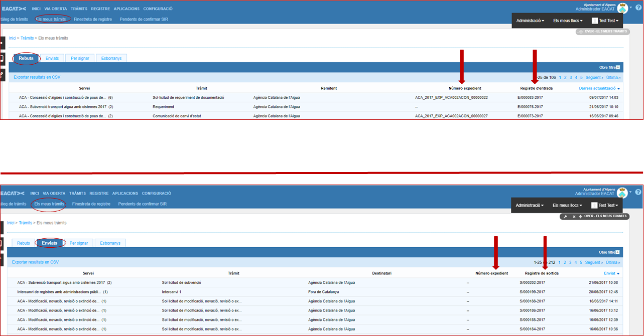644x336 pixels.
Task: Click the Obre filtre plus icon above the Destinatari list
Action: coord(618,252)
